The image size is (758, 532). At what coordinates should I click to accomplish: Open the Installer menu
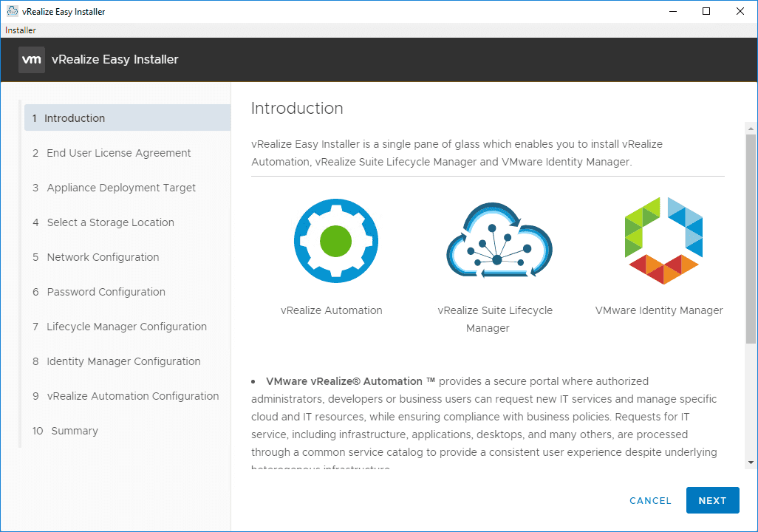[20, 30]
